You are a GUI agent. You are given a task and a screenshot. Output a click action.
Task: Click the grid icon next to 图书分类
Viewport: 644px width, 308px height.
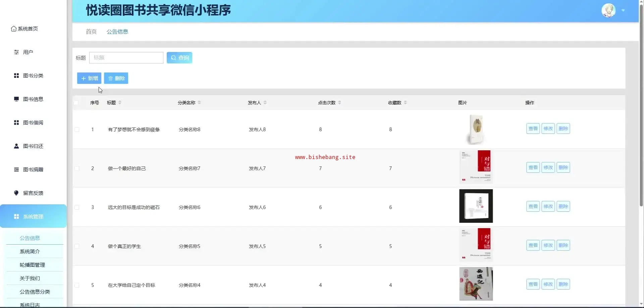click(x=16, y=76)
